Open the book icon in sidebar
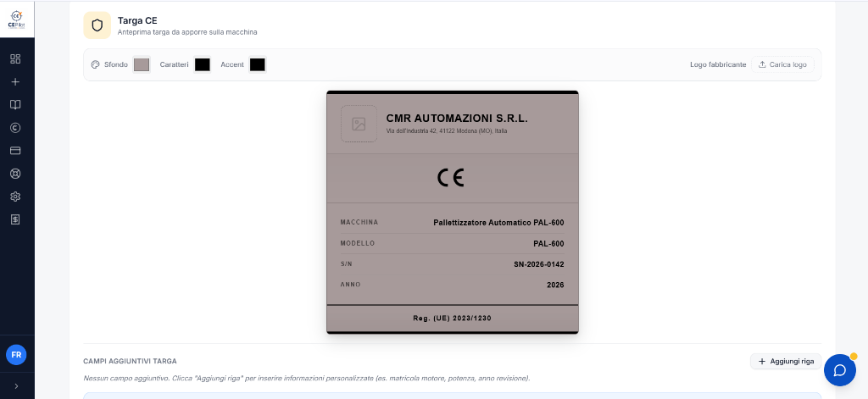Screen dimensions: 868x399 coord(15,104)
